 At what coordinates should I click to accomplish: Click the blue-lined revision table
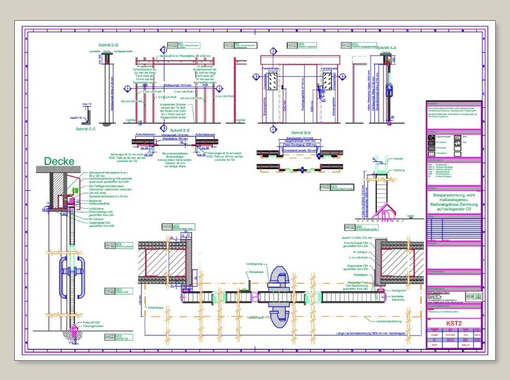tap(454, 229)
